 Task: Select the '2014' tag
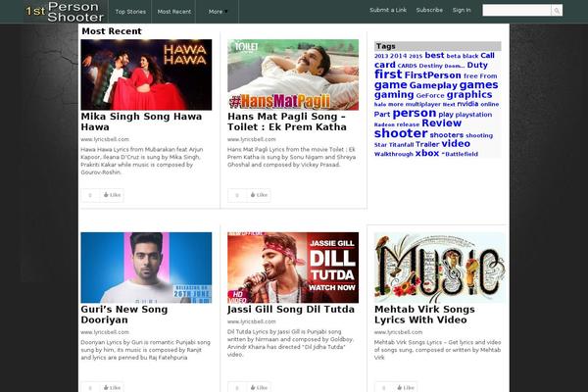398,56
